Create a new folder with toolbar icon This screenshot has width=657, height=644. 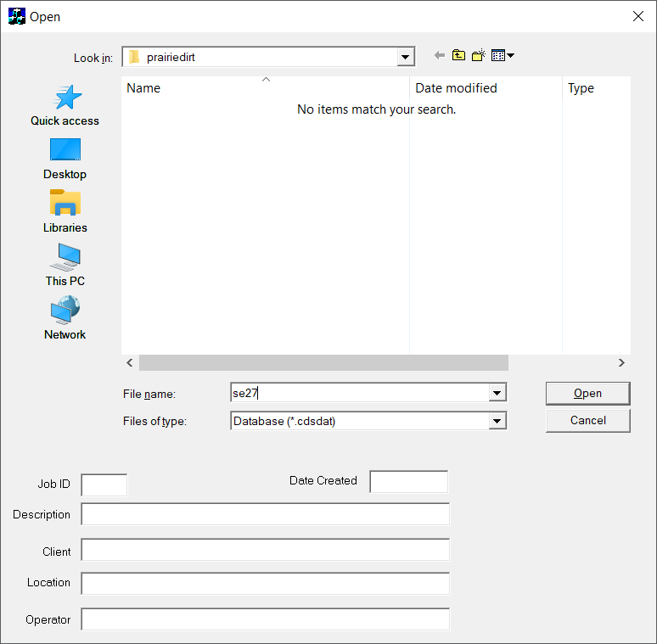click(479, 56)
